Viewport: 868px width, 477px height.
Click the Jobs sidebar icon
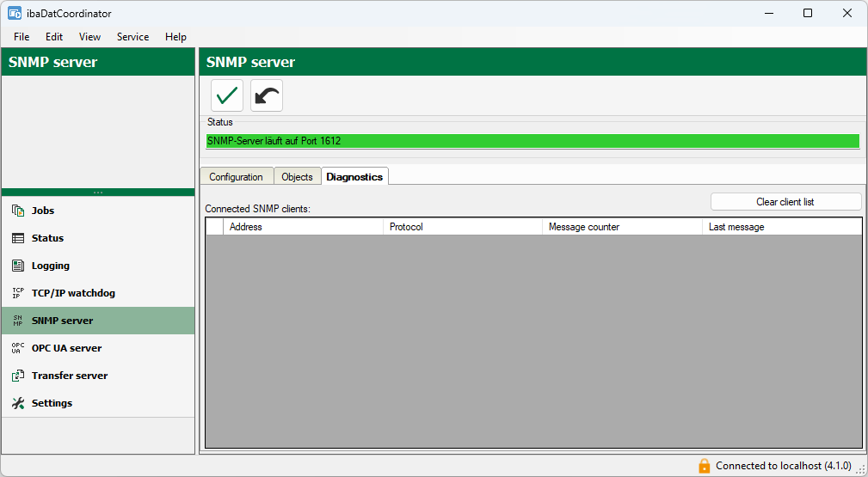click(18, 211)
